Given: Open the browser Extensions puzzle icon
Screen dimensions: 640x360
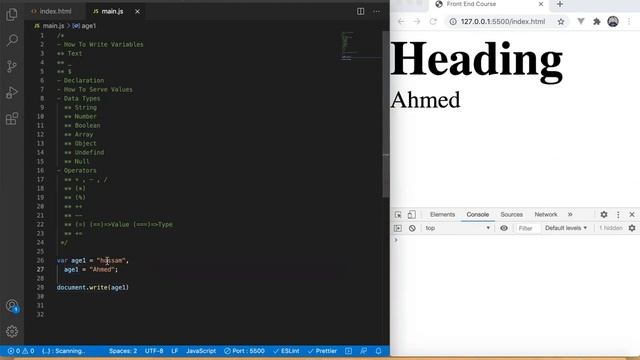Looking at the screenshot, I should [x=597, y=22].
